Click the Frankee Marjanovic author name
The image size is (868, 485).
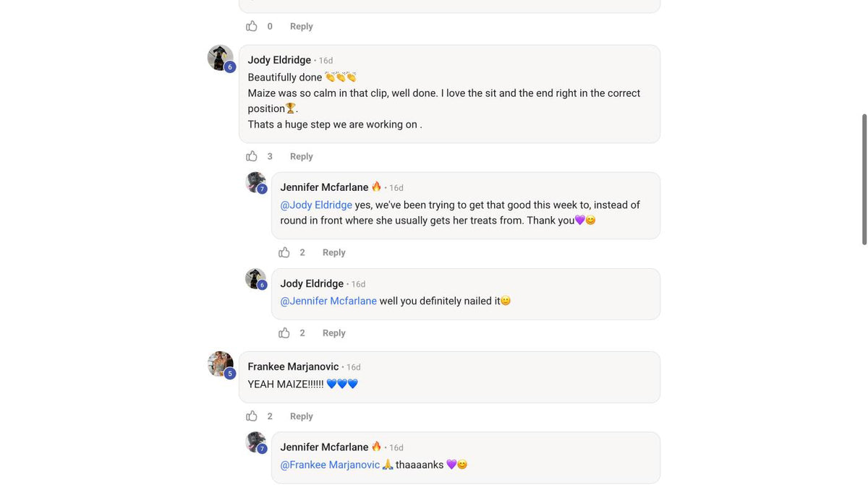tap(293, 366)
